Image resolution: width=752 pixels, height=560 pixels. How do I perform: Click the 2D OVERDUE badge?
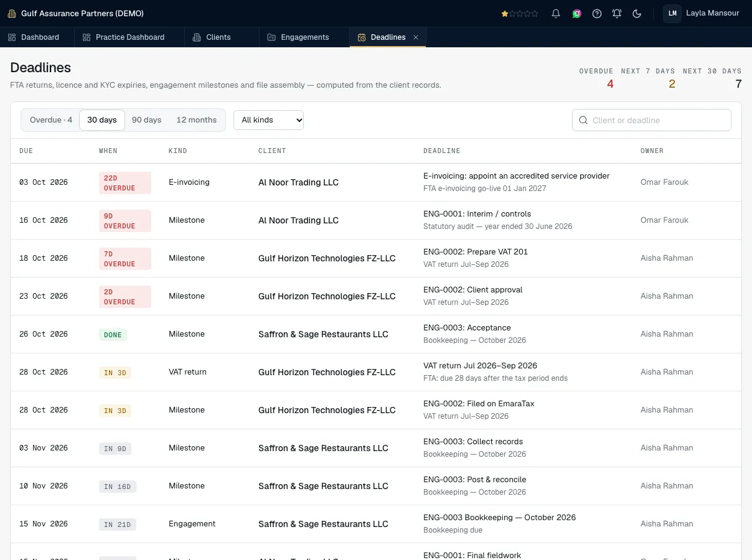pos(125,297)
